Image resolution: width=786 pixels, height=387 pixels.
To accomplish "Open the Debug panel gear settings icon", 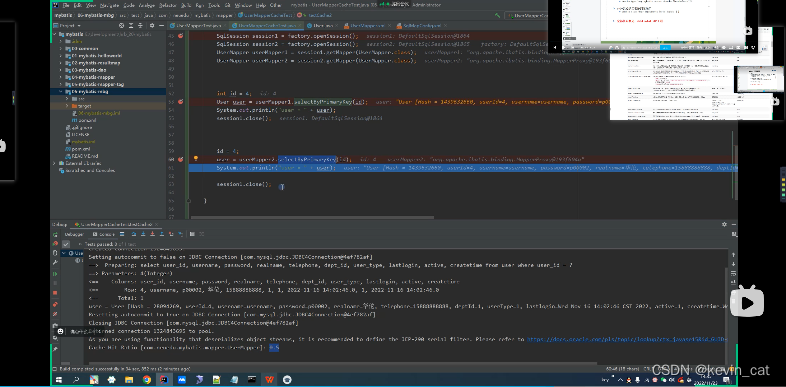I will [724, 224].
